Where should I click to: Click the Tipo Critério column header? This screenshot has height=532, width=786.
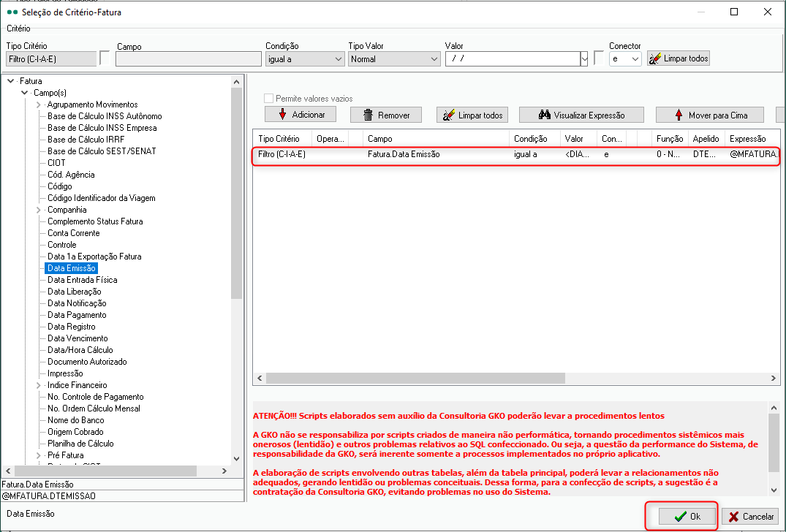coord(282,139)
